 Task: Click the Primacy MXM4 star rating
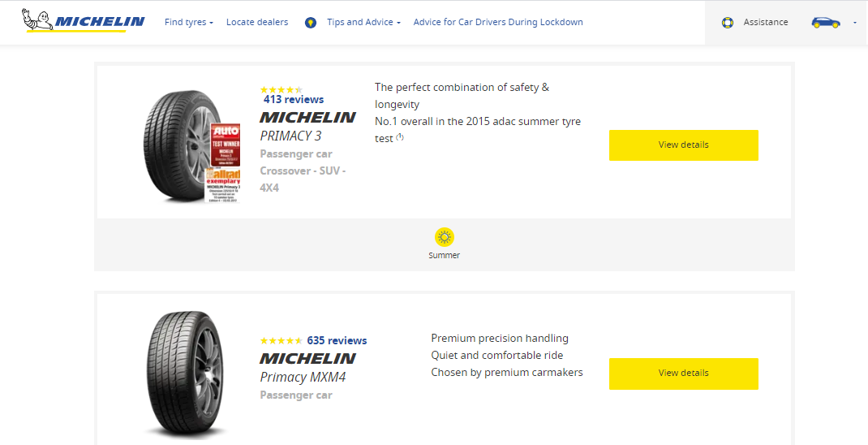[x=281, y=341]
